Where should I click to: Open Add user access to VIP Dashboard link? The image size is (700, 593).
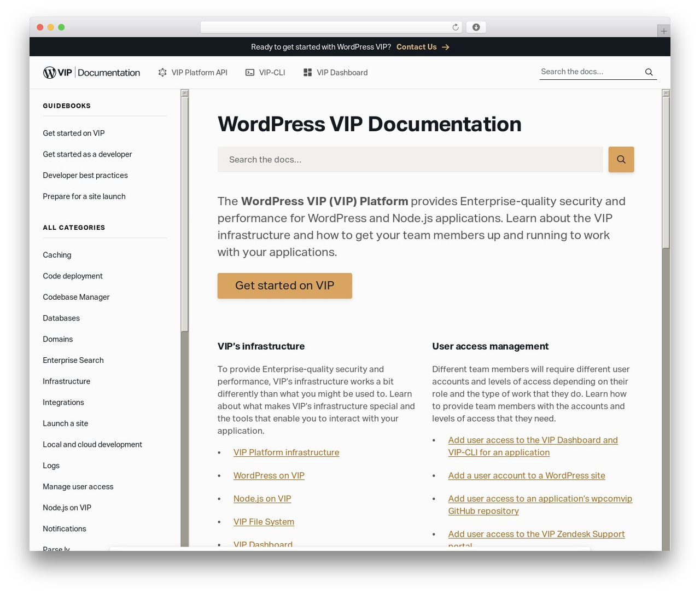[x=533, y=446]
